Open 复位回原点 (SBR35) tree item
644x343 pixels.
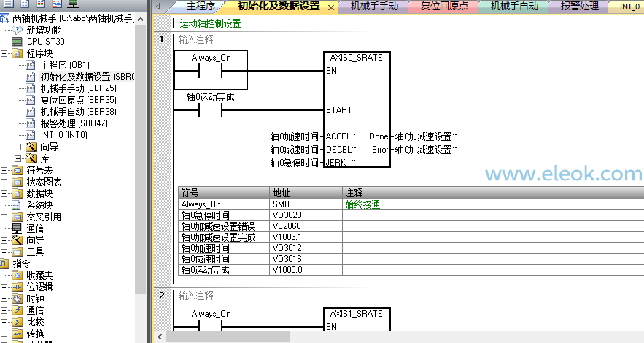[x=78, y=100]
